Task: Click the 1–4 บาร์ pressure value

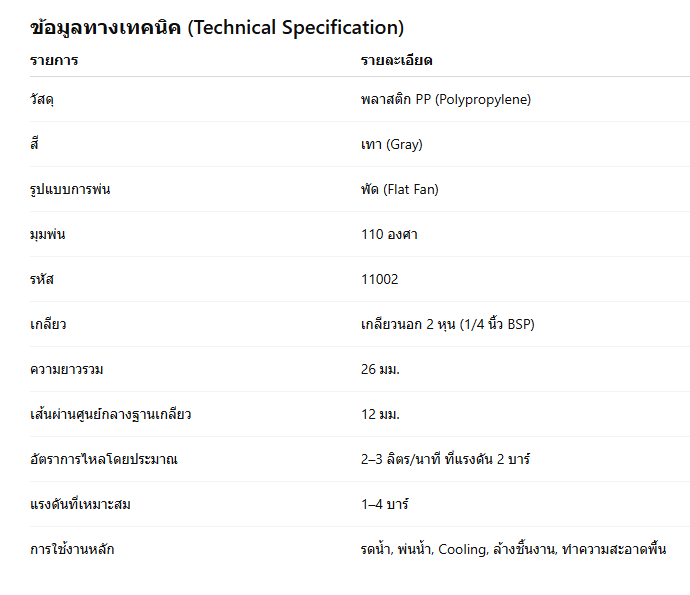Action: tap(385, 505)
